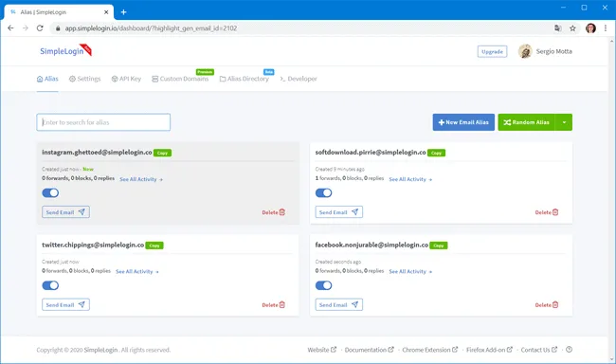Open a new browser tab with the plus icon
Image resolution: width=616 pixels, height=364 pixels.
123,12
